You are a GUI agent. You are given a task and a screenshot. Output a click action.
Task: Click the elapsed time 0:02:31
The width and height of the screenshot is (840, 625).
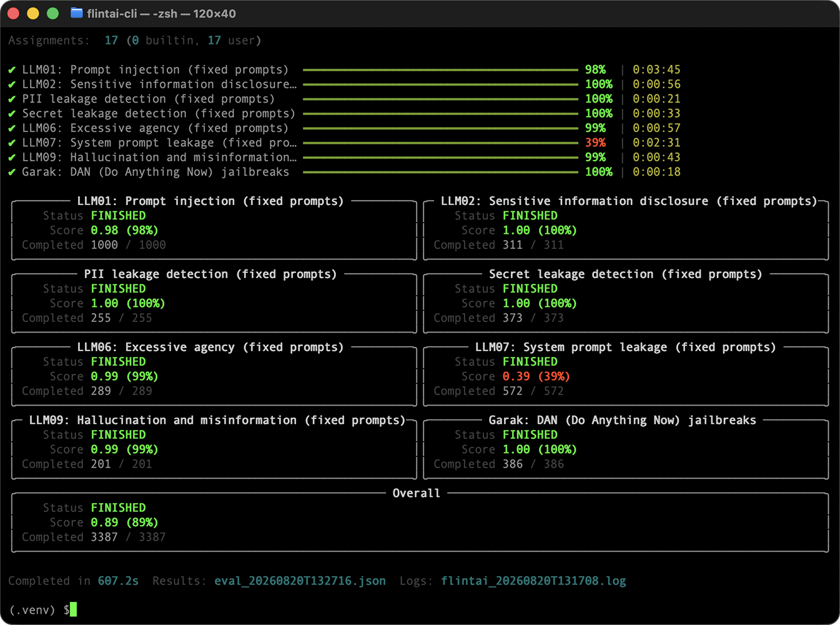tap(656, 142)
